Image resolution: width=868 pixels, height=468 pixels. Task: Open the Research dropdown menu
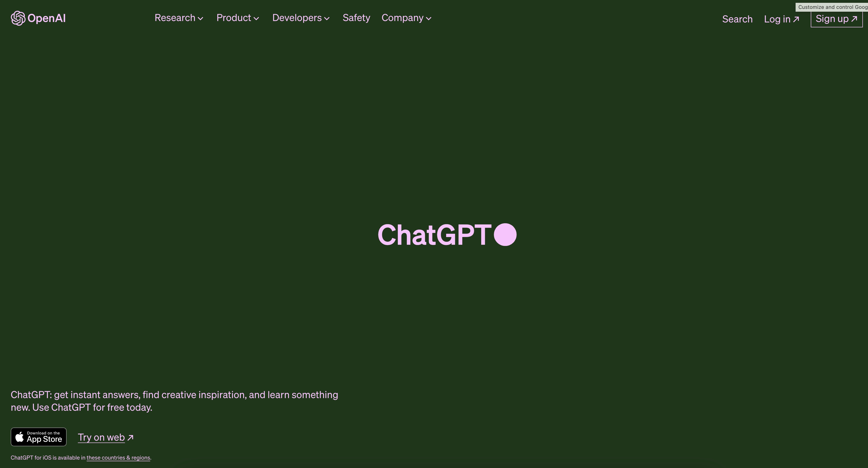(x=179, y=17)
